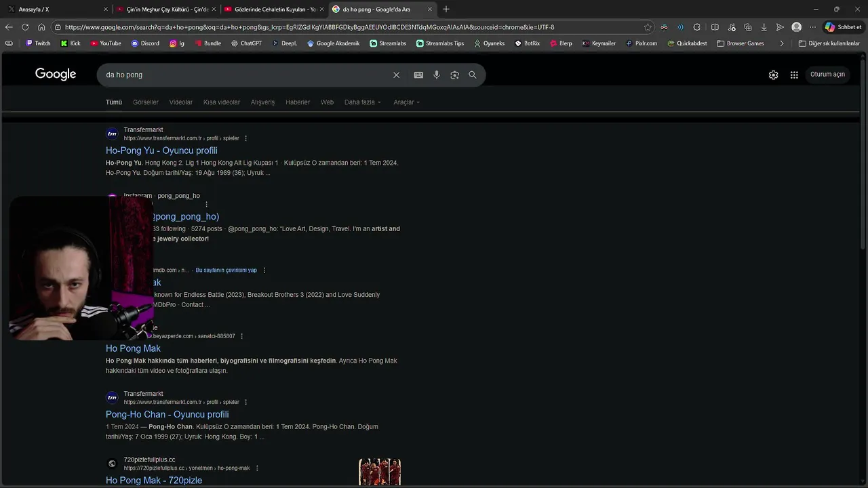868x488 pixels.
Task: Open options menu for first Transfermarkt result
Action: [245, 138]
